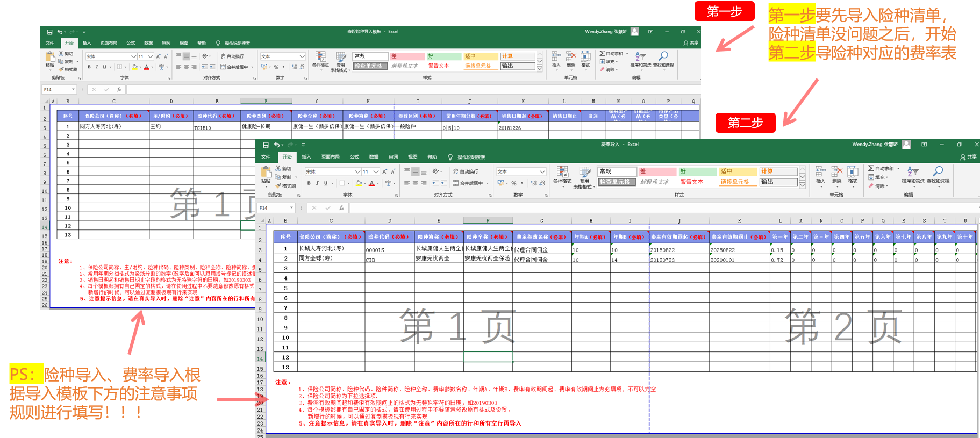This screenshot has height=438, width=980.
Task: Toggle Bold in 费率导入 window ribbon
Action: click(309, 183)
